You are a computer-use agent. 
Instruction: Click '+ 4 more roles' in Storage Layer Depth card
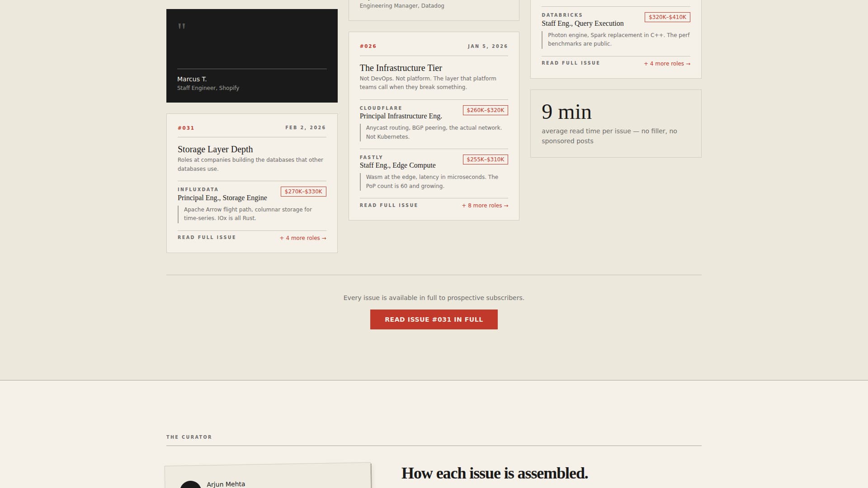(x=303, y=238)
